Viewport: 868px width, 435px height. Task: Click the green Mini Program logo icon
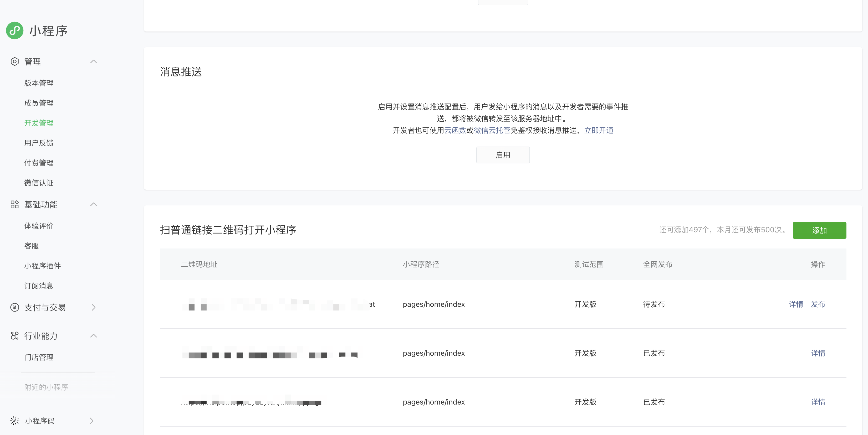15,31
